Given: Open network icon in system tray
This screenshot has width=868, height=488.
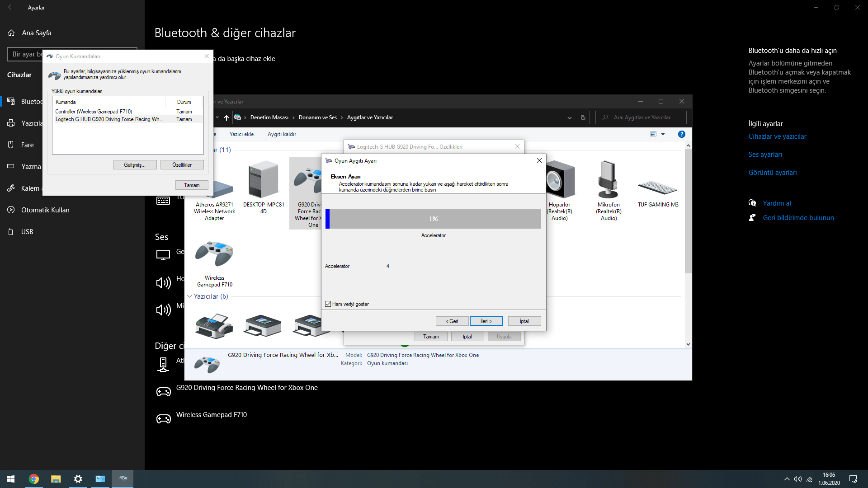Looking at the screenshot, I should pos(810,479).
